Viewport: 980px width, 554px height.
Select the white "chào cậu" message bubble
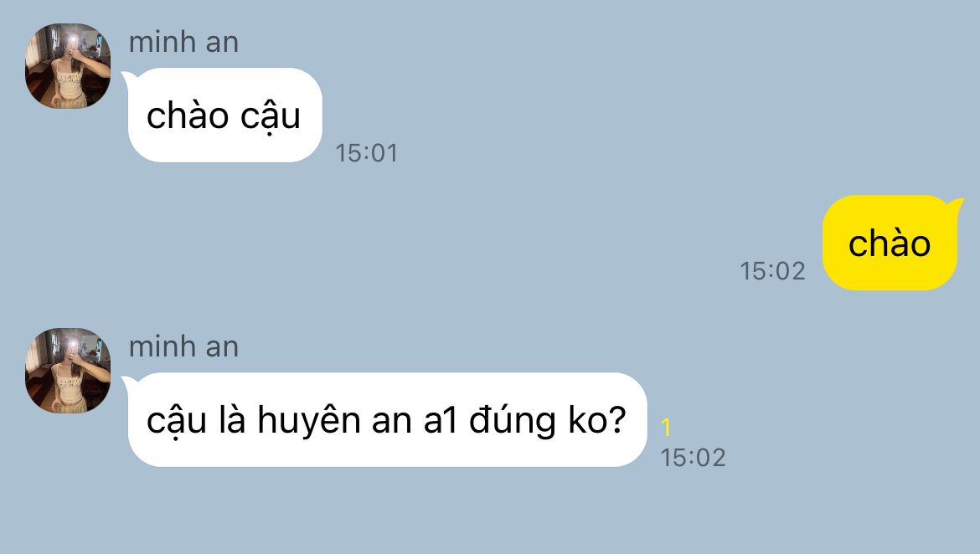tap(224, 115)
